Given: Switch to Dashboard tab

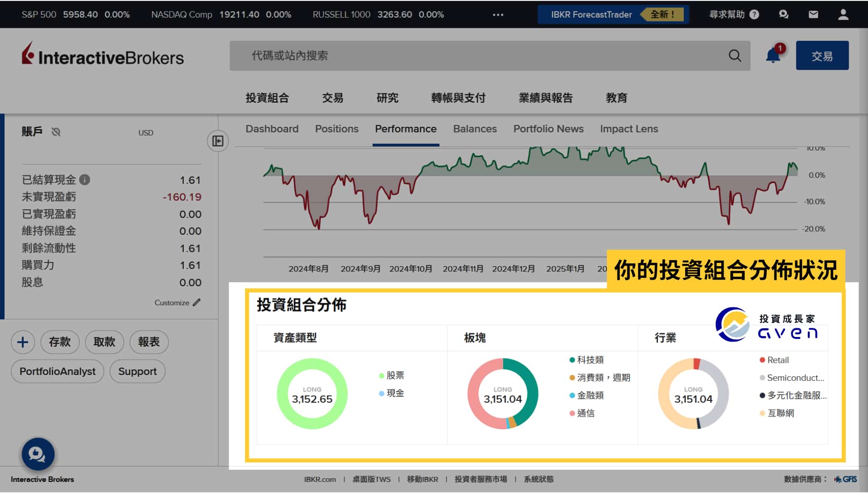Looking at the screenshot, I should pyautogui.click(x=272, y=129).
